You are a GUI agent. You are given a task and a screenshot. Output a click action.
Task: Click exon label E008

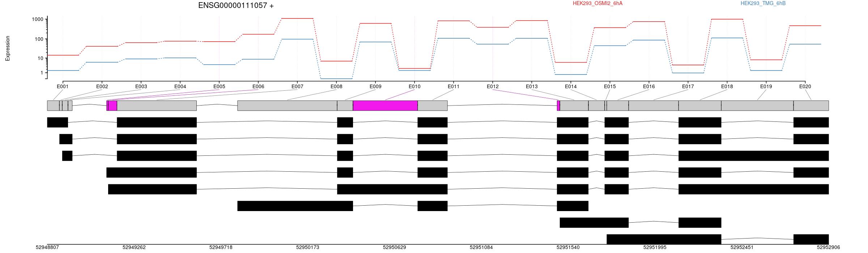pos(336,86)
